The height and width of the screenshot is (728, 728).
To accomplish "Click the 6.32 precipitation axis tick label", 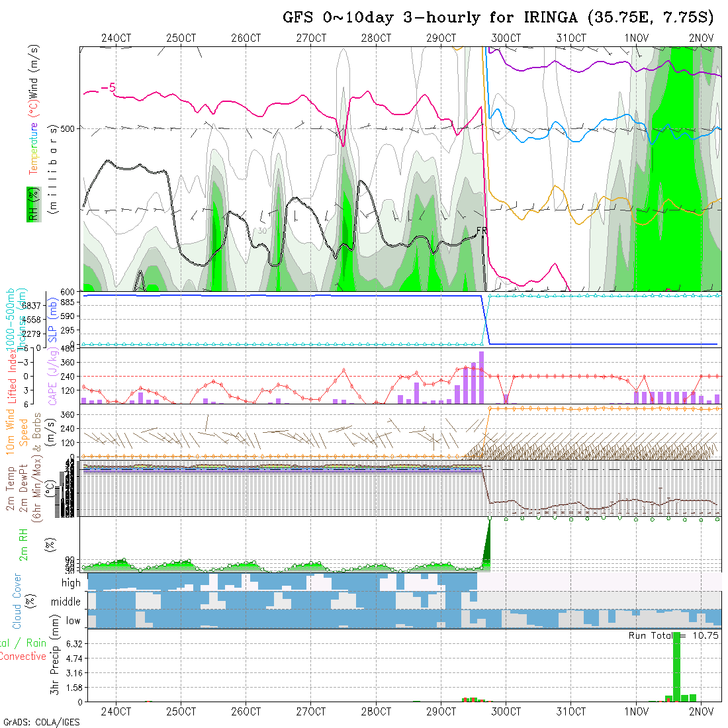I will tap(74, 644).
